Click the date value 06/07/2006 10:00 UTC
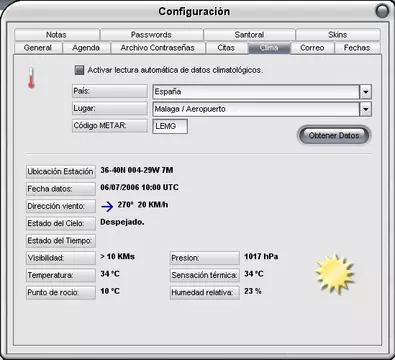Viewport: 395px width, 360px height. pyautogui.click(x=139, y=187)
